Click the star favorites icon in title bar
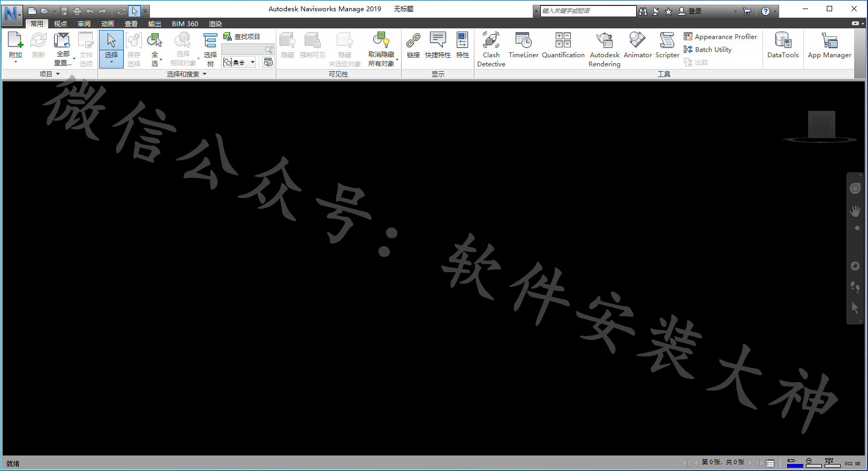The image size is (868, 471). coord(668,11)
